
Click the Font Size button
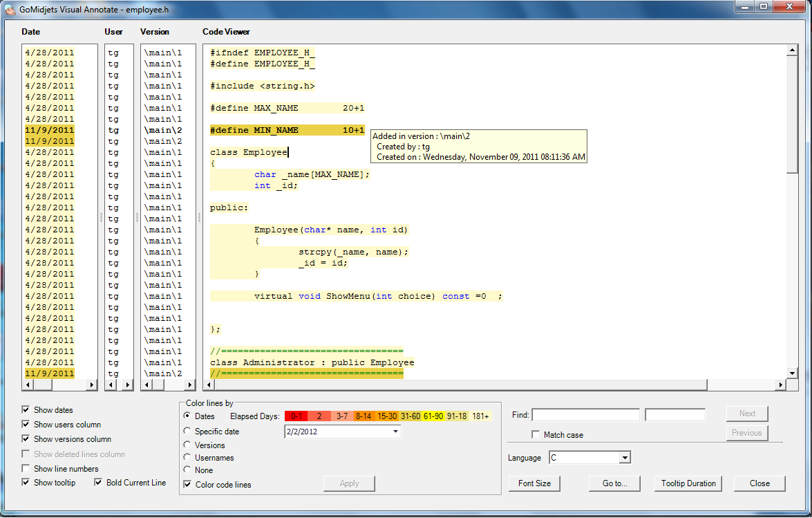534,483
